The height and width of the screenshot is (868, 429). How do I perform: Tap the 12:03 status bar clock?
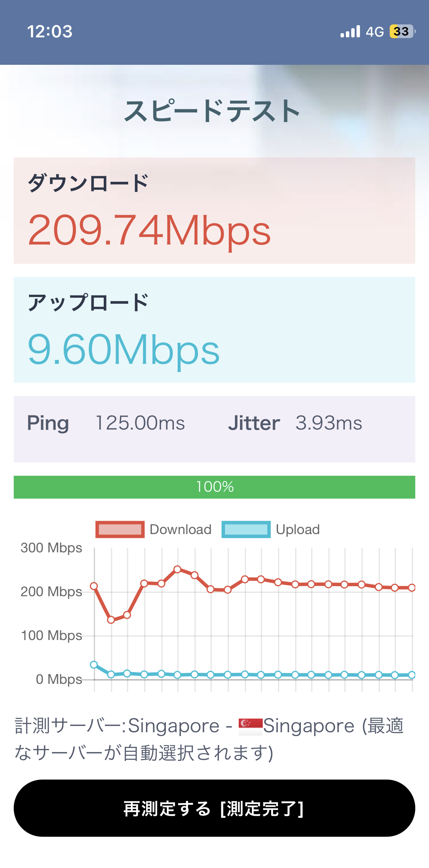tap(50, 32)
